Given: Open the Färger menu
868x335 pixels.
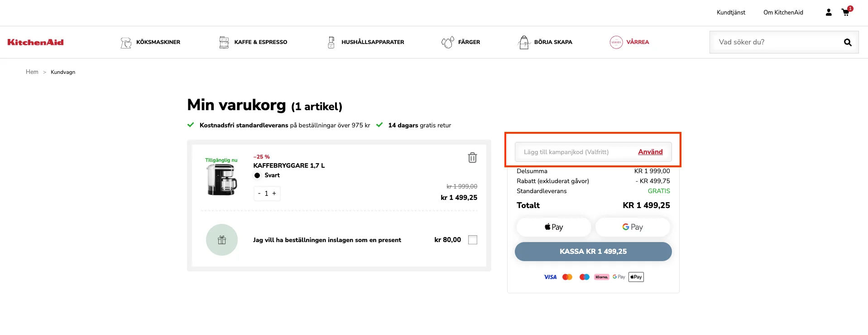Looking at the screenshot, I should click(469, 42).
